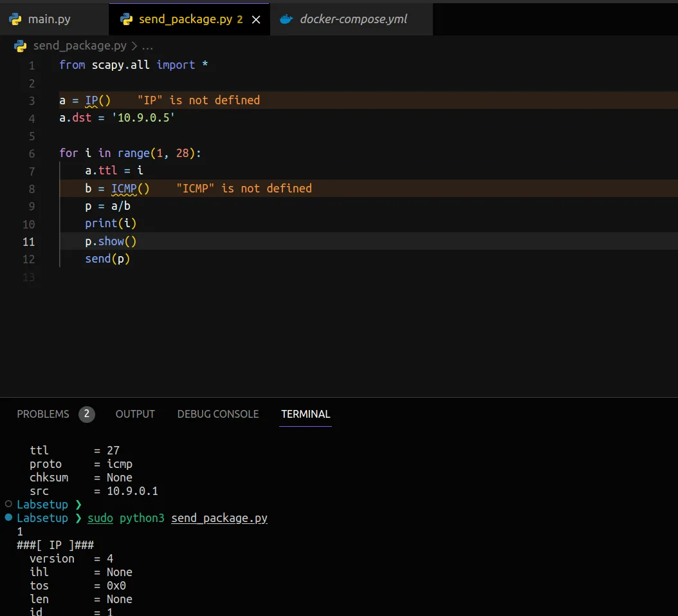Switch to the DEBUG CONSOLE panel tab
The image size is (678, 616).
coord(217,415)
